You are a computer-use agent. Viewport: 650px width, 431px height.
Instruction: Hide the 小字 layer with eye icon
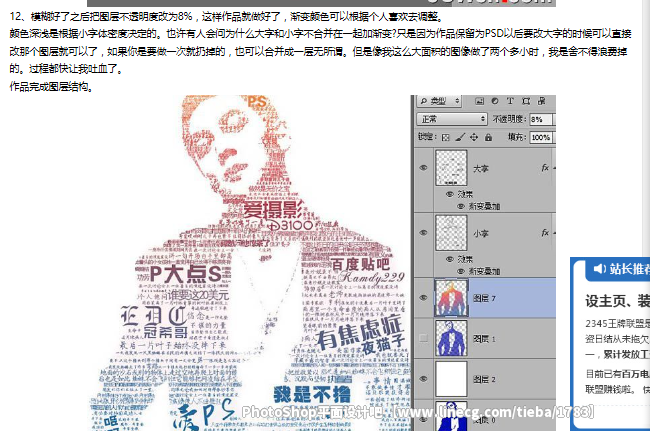pyautogui.click(x=423, y=233)
